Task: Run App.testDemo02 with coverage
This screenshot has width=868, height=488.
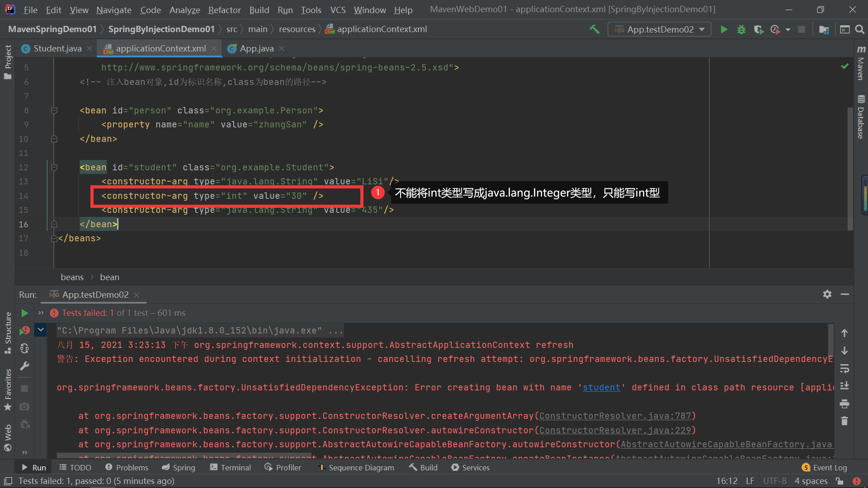Action: pyautogui.click(x=759, y=29)
